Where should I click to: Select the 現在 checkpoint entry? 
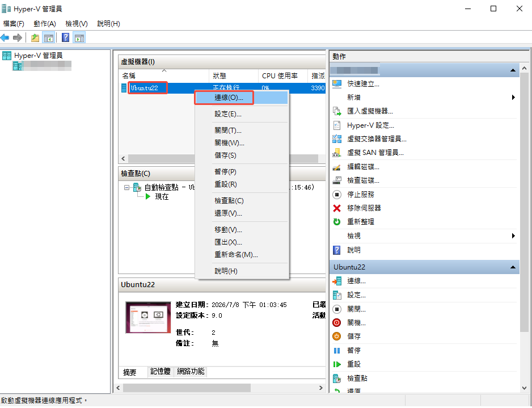162,197
